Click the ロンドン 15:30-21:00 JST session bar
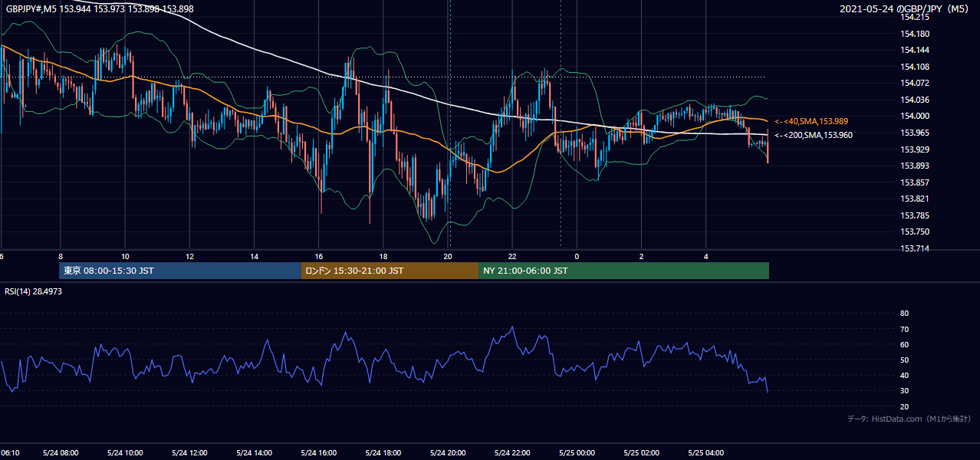This screenshot has width=980, height=460. pyautogui.click(x=390, y=271)
